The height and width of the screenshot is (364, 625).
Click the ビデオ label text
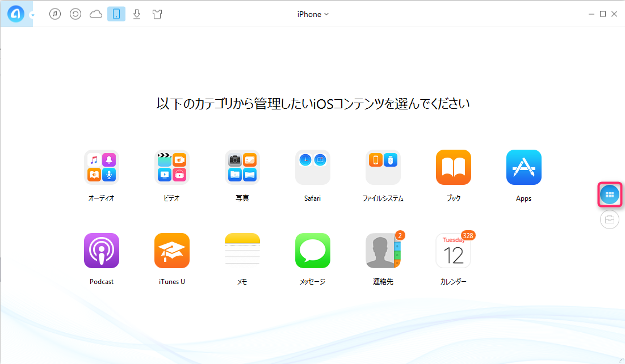tap(172, 198)
